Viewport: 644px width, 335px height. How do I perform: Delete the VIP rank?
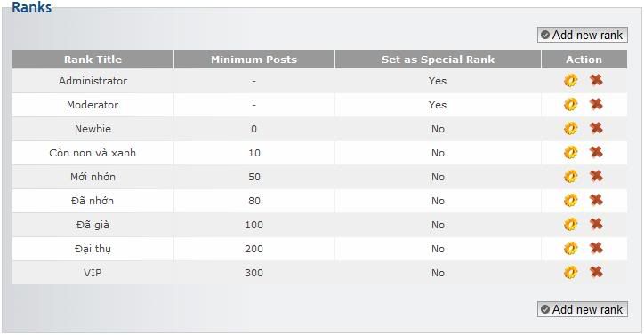coord(596,272)
